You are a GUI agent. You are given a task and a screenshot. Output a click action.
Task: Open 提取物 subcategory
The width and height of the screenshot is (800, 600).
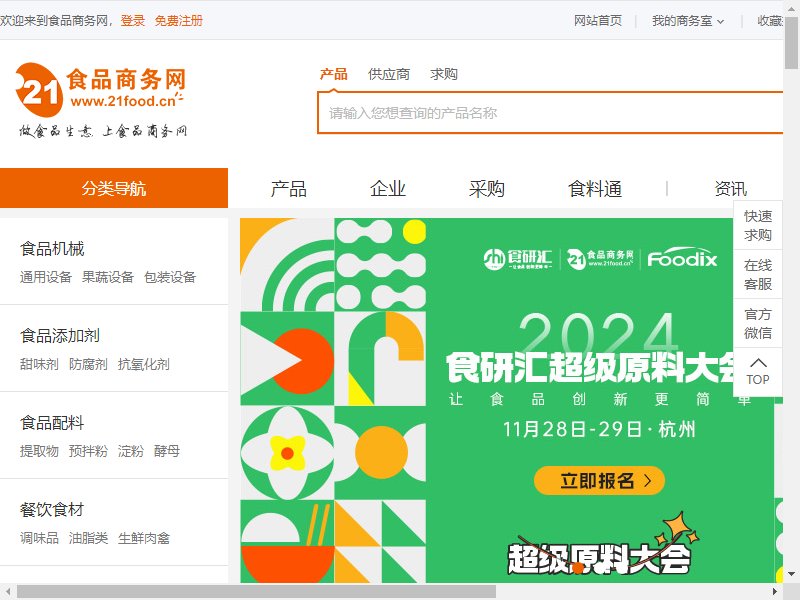point(39,451)
